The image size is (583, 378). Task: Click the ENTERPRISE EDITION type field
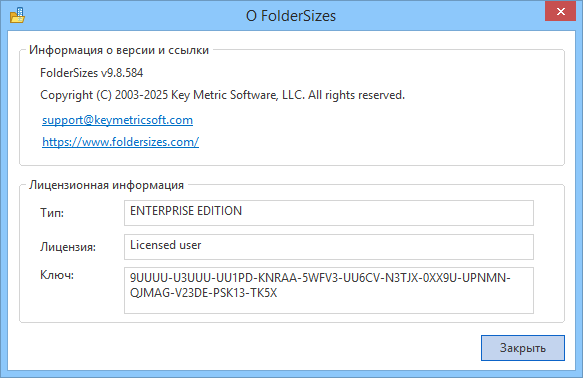(x=329, y=213)
